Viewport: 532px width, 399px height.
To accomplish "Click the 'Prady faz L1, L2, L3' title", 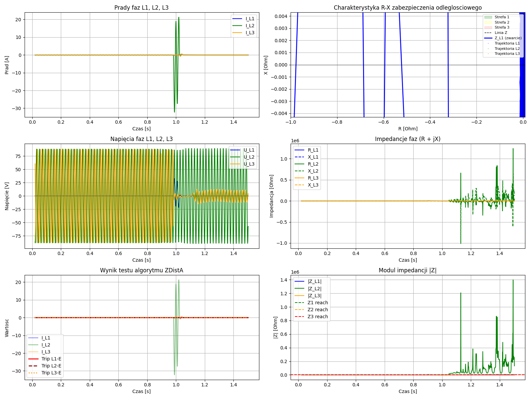I will click(141, 8).
